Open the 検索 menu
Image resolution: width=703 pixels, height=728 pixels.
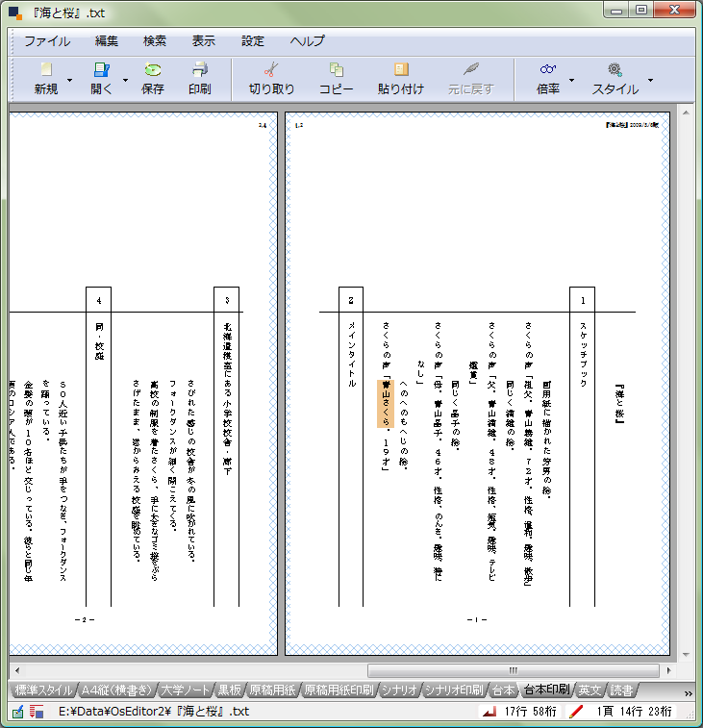coord(155,41)
